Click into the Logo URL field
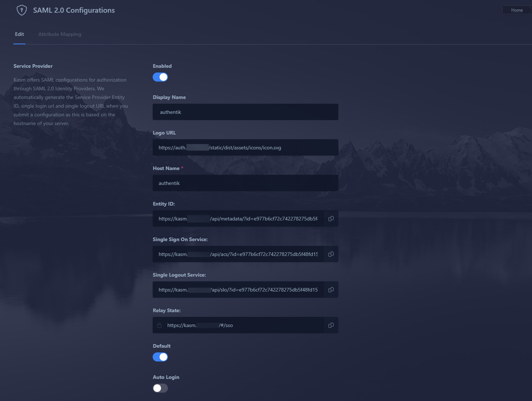532x401 pixels. [x=246, y=148]
